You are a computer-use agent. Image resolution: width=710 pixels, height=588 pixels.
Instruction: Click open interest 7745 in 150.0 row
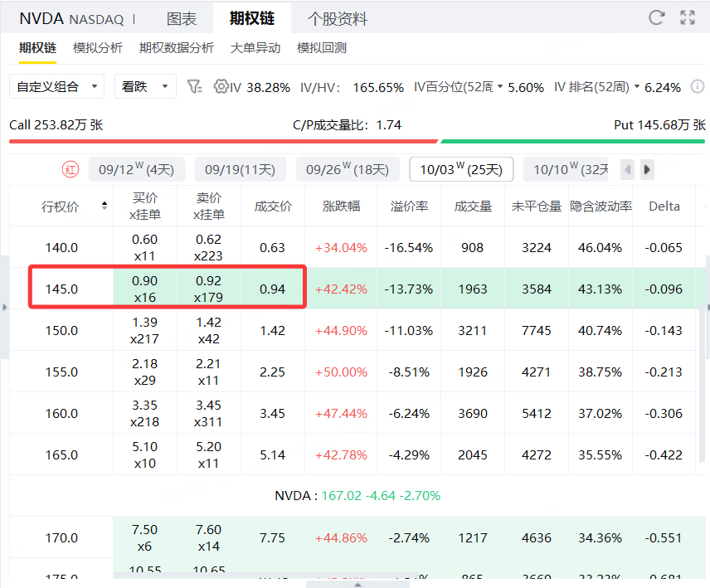coord(537,330)
